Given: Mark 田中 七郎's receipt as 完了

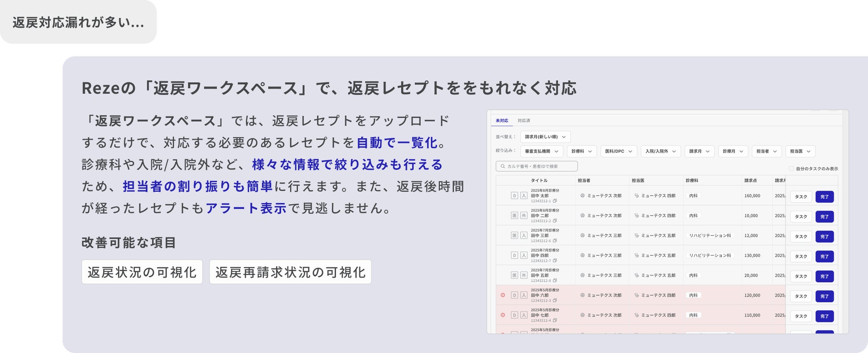Looking at the screenshot, I should pos(824,317).
